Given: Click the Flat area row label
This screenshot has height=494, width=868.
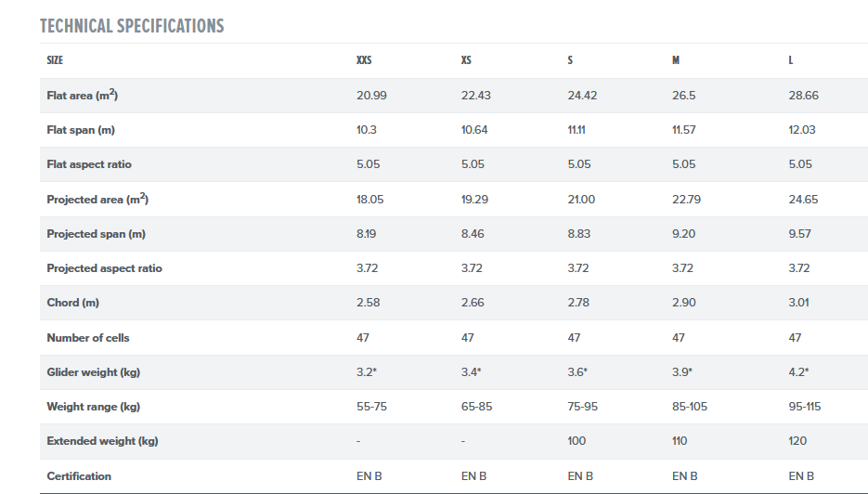Looking at the screenshot, I should pos(82,96).
